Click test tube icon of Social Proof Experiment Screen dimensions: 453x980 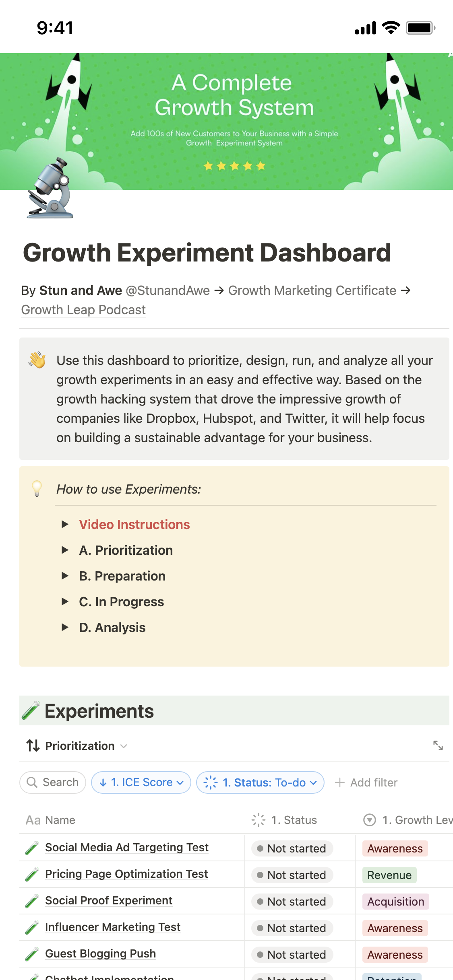pos(32,901)
